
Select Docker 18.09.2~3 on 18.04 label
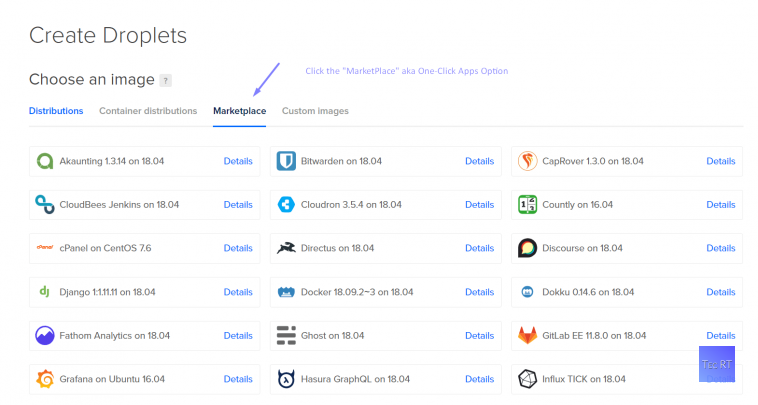click(x=357, y=292)
